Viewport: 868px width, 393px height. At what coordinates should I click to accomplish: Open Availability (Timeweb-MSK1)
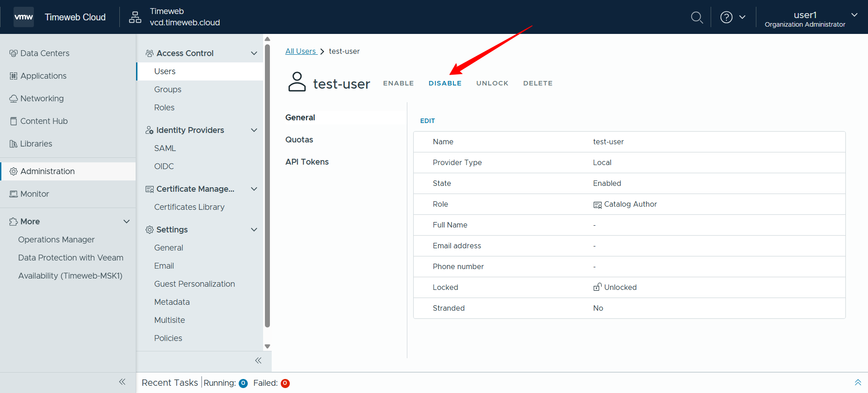(70, 276)
